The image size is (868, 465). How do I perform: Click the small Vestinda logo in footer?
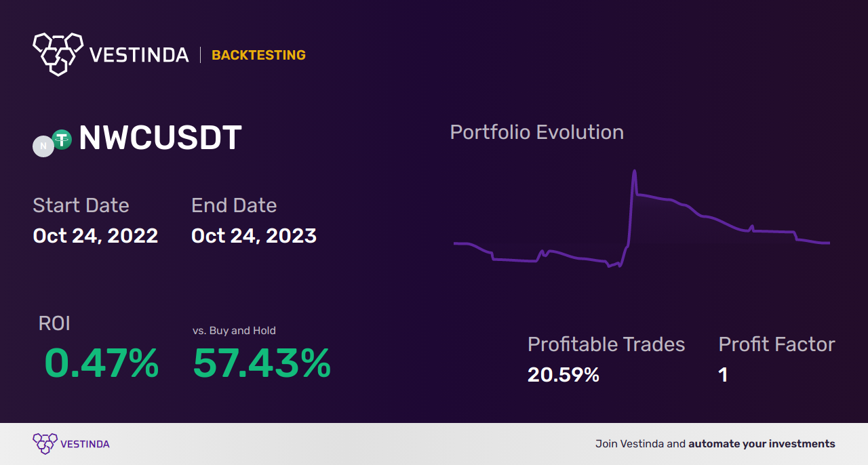(45, 443)
